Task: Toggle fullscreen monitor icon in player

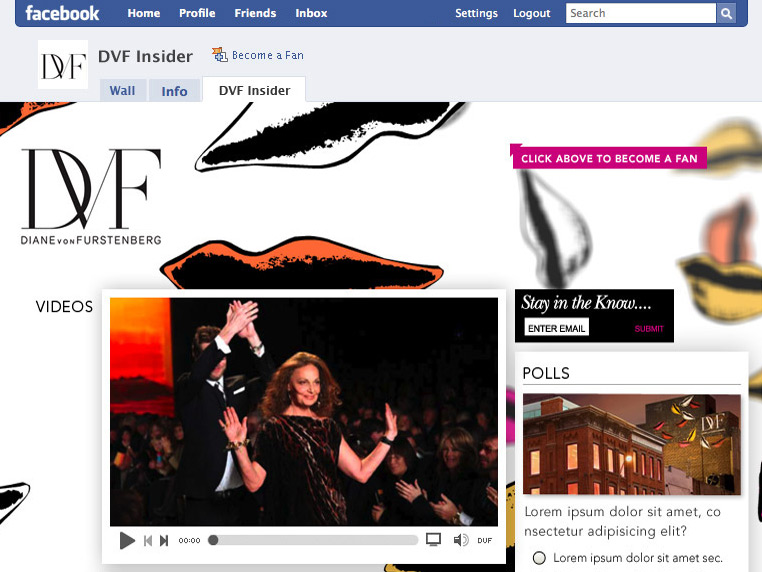Action: 433,539
